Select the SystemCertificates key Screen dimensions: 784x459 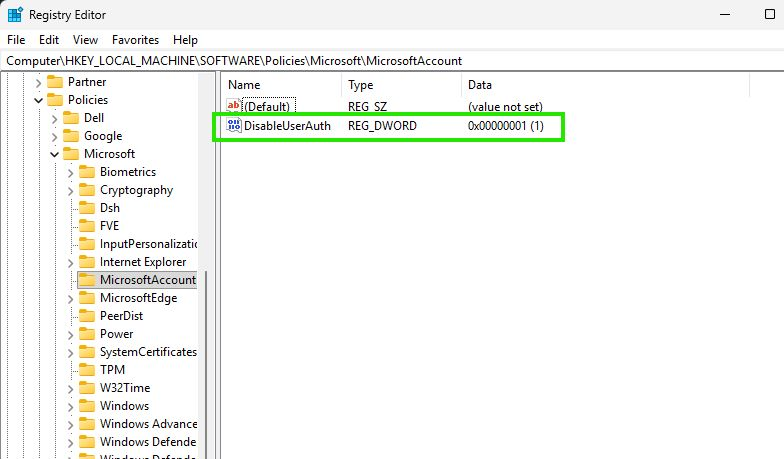click(x=148, y=352)
